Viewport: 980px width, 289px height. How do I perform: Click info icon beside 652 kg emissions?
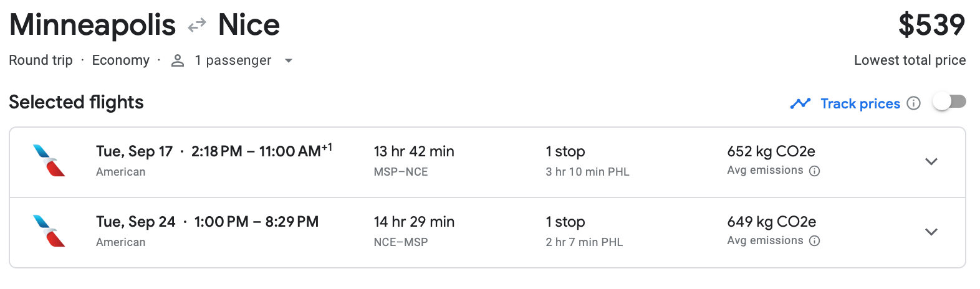tap(814, 171)
